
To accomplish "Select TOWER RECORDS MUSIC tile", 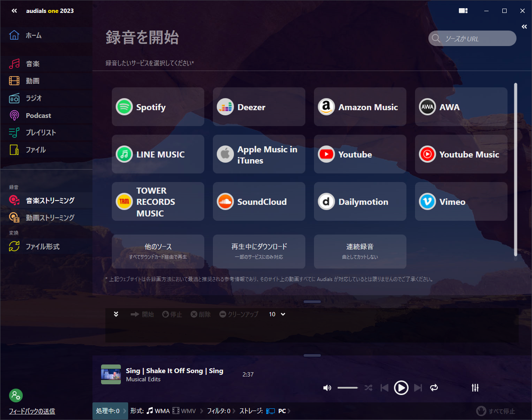I will point(158,201).
